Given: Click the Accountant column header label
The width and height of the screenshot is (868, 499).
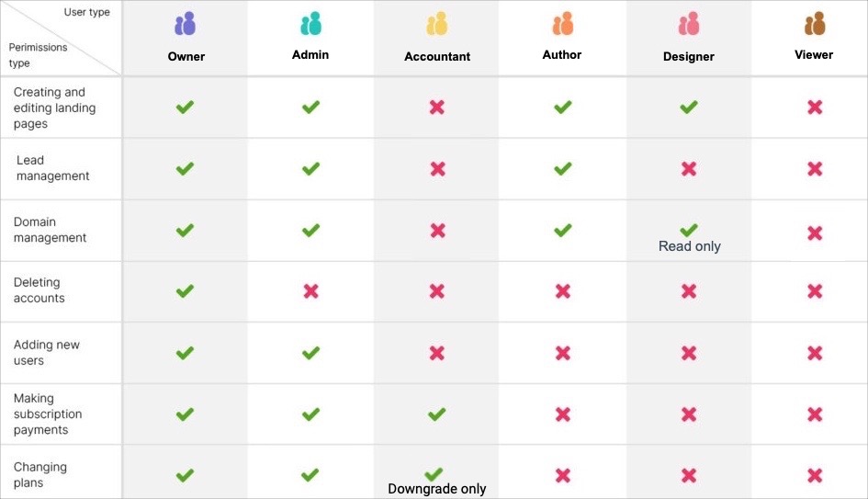Looking at the screenshot, I should 437,57.
